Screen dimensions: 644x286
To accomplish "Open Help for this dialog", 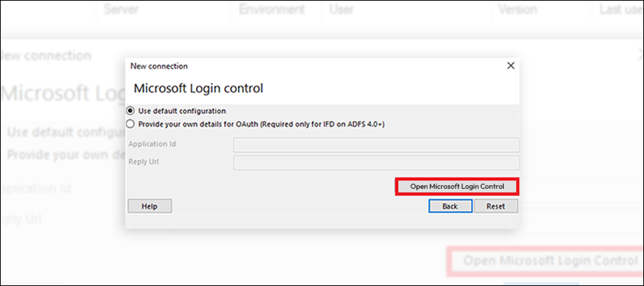I will coord(150,207).
